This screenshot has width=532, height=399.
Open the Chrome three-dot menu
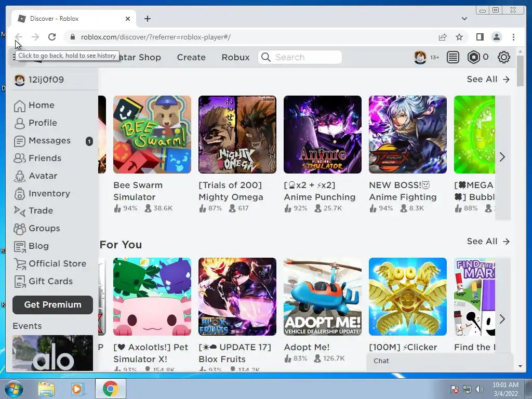(513, 37)
